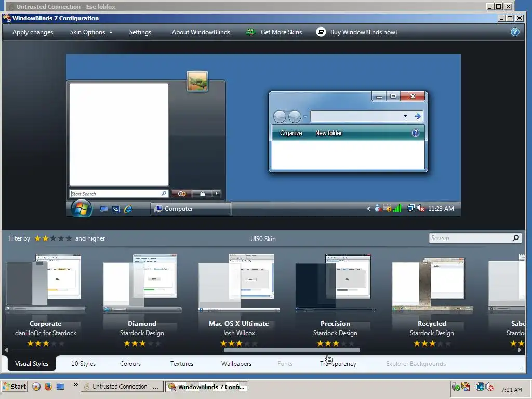
Task: Expand hidden icons chevron in the preview tray
Action: click(x=368, y=209)
